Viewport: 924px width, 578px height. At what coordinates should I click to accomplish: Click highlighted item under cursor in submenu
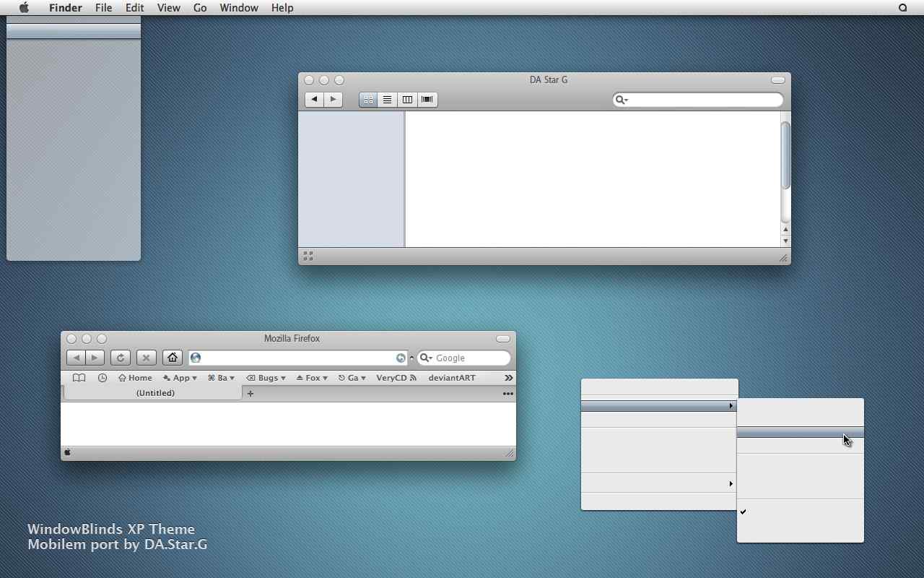click(x=800, y=432)
